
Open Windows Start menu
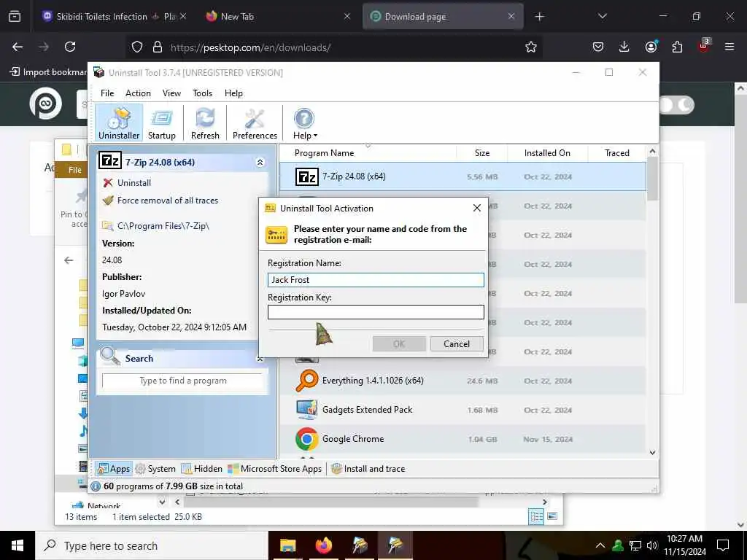(18, 545)
